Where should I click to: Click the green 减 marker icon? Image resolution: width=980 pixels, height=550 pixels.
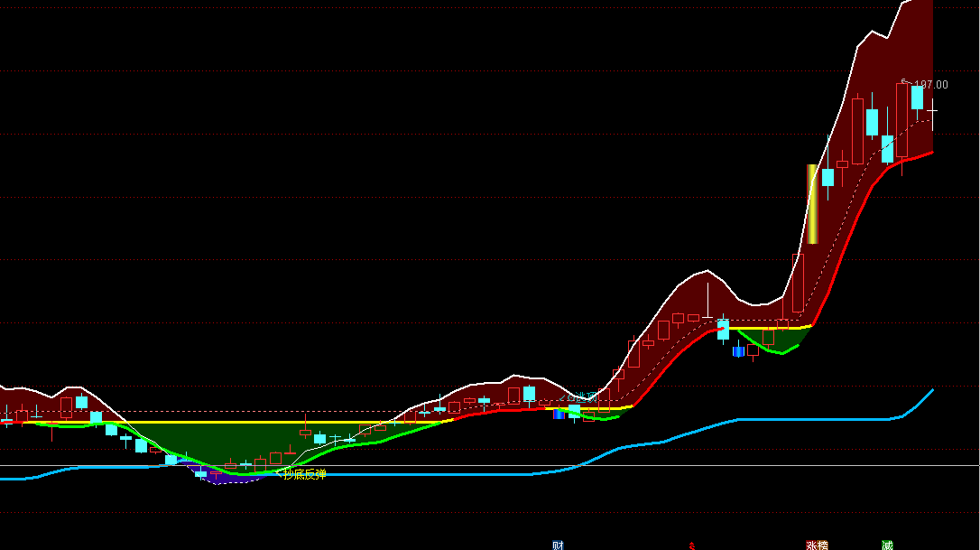tap(887, 545)
